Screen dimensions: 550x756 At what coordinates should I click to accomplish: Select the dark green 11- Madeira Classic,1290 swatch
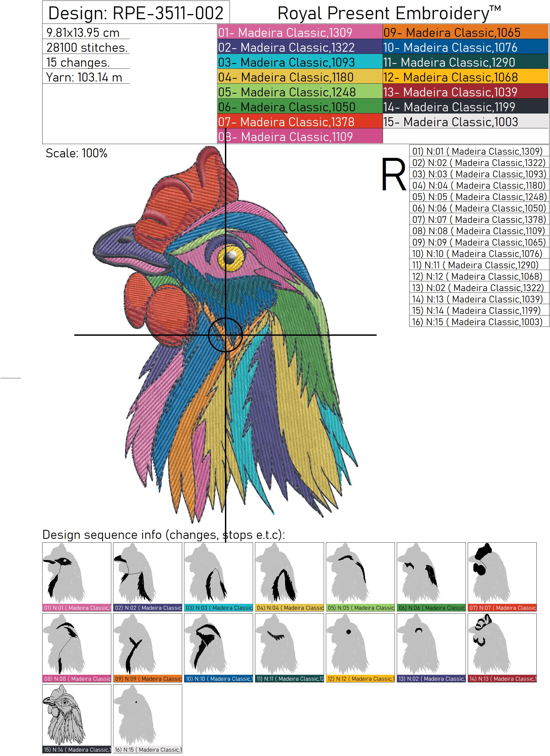pos(466,62)
